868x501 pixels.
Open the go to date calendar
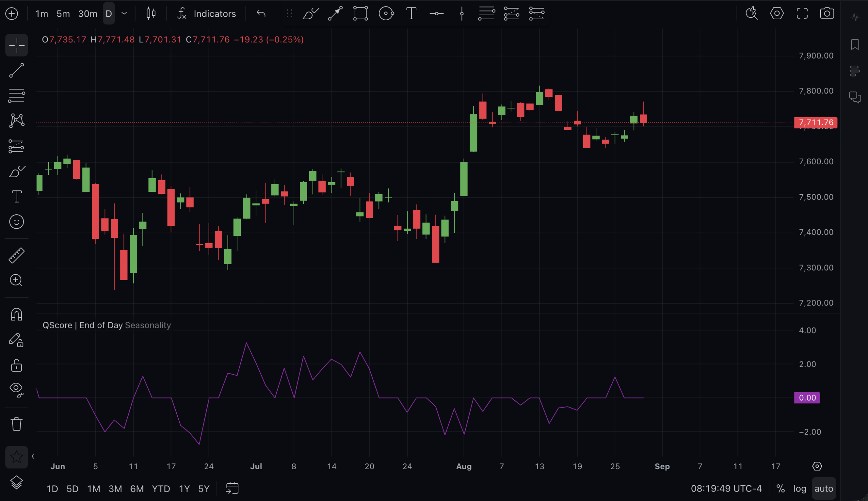[x=232, y=488]
